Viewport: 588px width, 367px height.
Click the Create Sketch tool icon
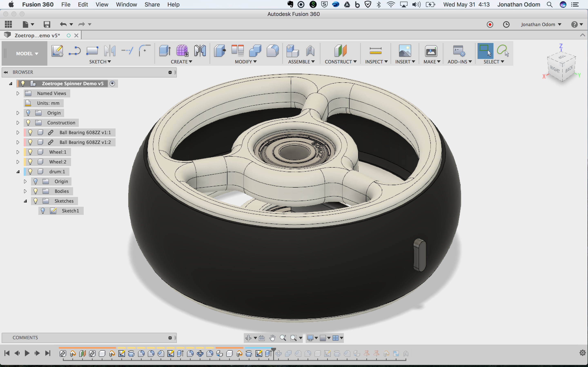coord(57,51)
